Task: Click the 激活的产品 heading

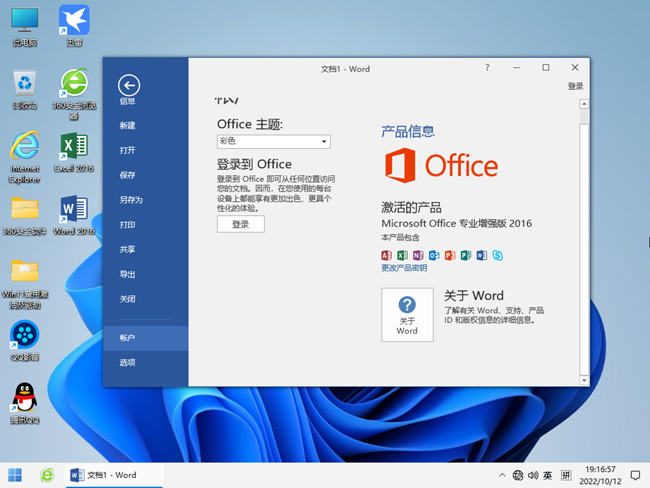Action: click(411, 207)
